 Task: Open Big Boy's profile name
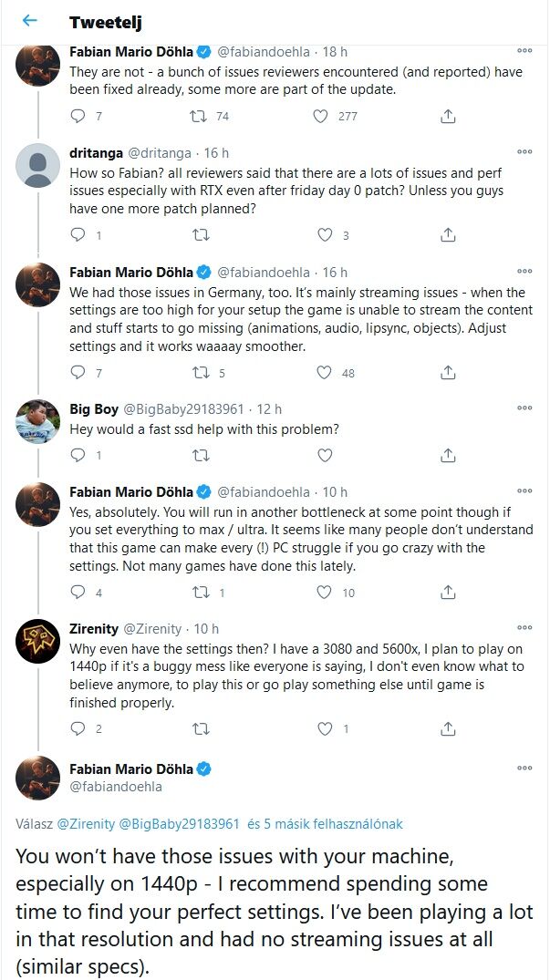click(94, 408)
